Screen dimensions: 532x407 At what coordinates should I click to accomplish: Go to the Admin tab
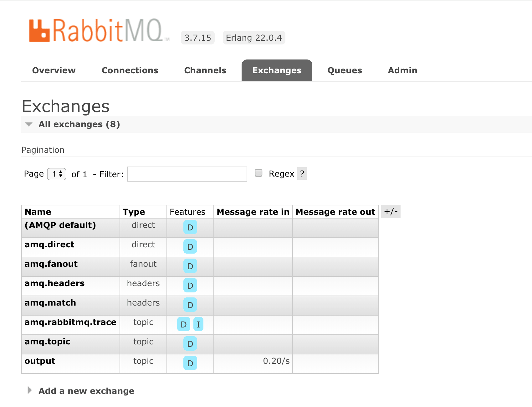click(x=402, y=70)
